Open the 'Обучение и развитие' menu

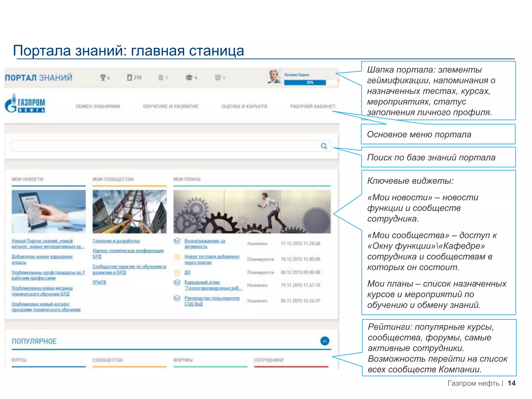click(171, 106)
